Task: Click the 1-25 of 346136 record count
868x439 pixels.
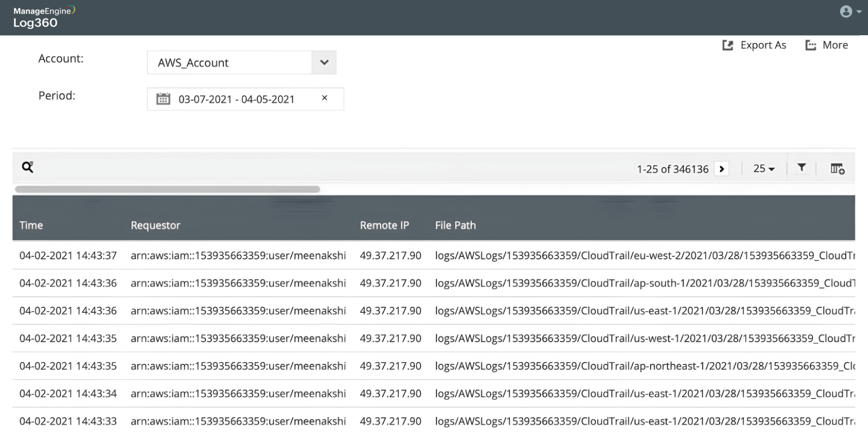Action: point(673,169)
